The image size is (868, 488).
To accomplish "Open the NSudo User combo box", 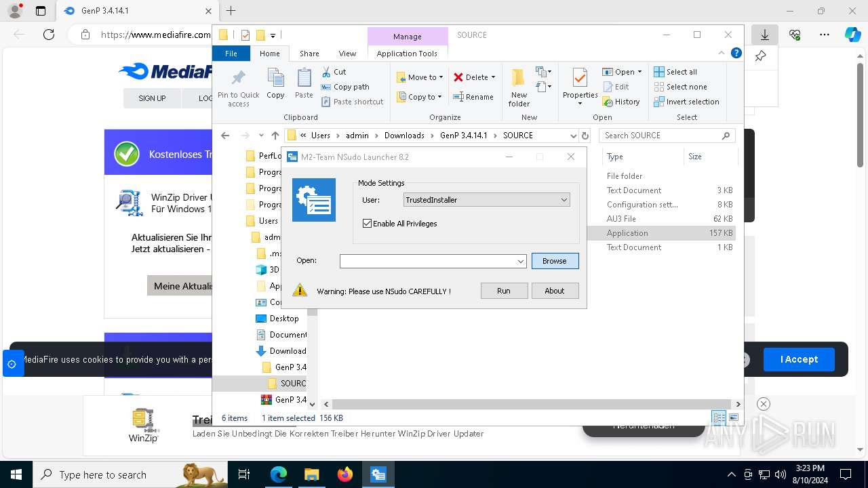I will pyautogui.click(x=486, y=200).
